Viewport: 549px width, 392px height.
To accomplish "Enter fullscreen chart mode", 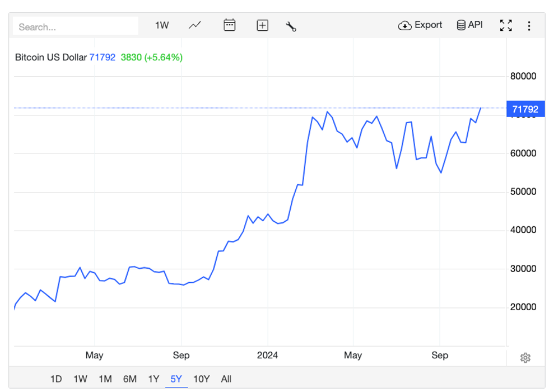I will pos(506,25).
